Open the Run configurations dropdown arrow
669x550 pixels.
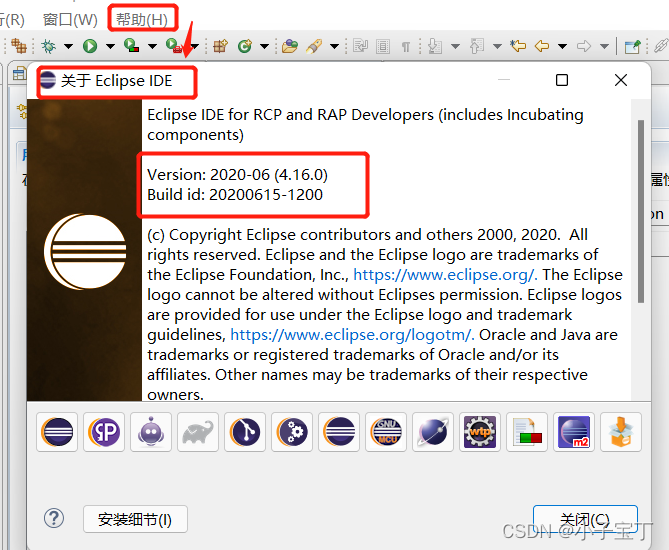tap(110, 46)
